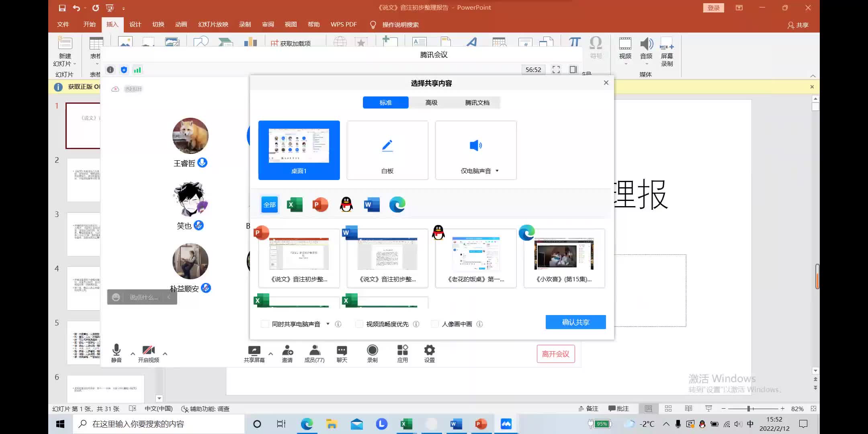Expand the 仅电脑声音 dropdown arrow
This screenshot has height=434, width=868.
tap(497, 171)
